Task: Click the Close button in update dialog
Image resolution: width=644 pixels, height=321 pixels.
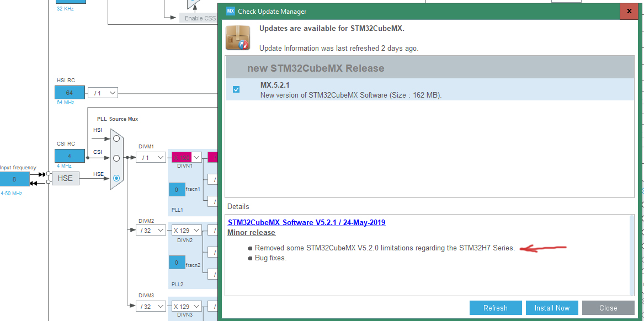Action: coord(608,308)
